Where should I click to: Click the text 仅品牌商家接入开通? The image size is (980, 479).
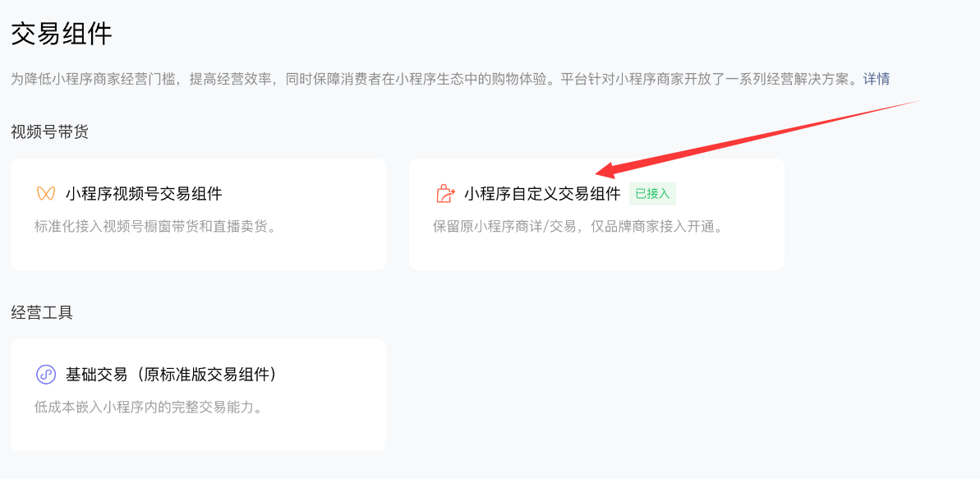pyautogui.click(x=656, y=227)
